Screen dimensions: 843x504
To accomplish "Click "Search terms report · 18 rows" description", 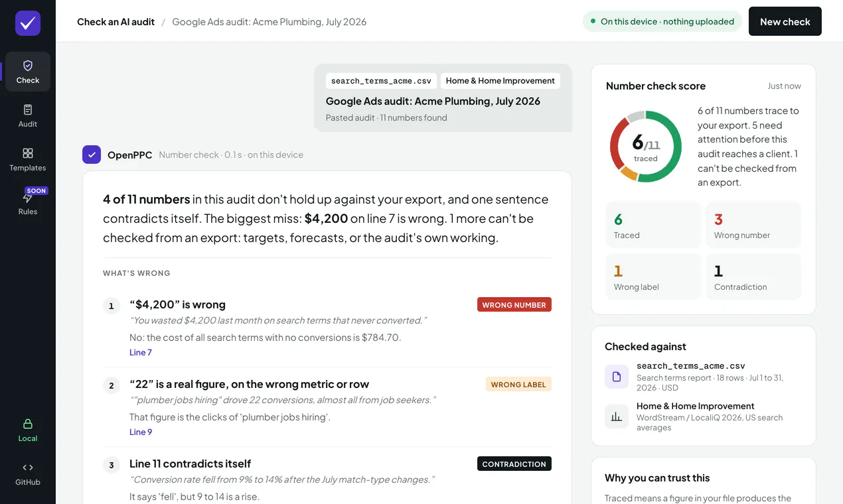I will point(710,383).
